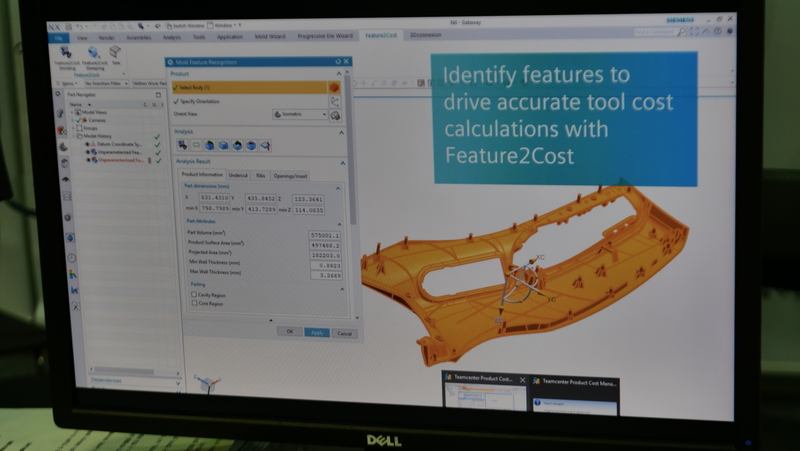The image size is (800, 451).
Task: Launch the Feature2Cost Molding tool
Action: (67, 58)
